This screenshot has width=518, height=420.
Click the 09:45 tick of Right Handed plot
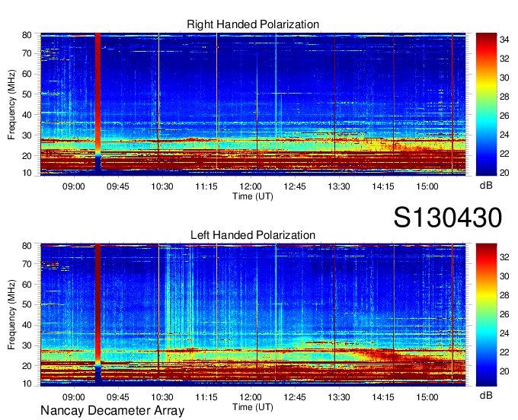pos(118,186)
